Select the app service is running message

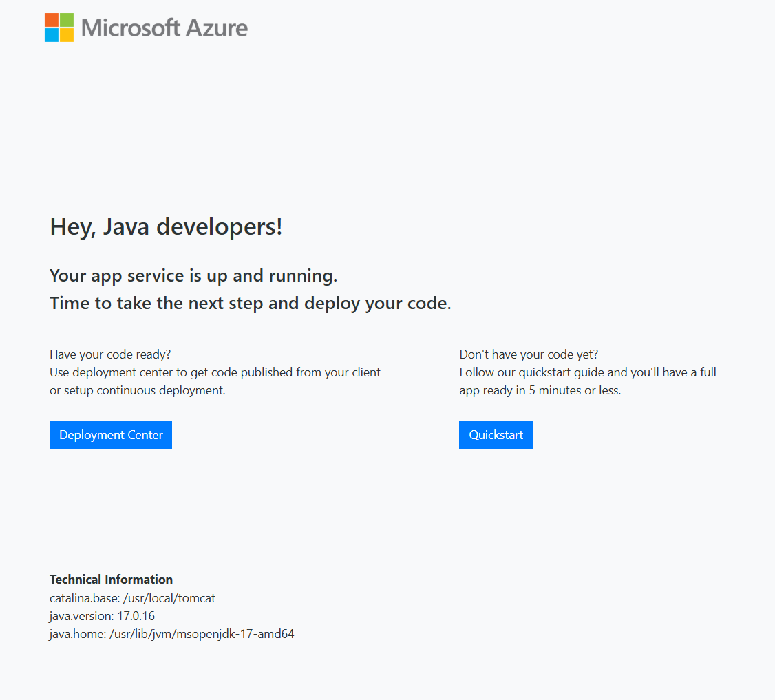point(193,275)
